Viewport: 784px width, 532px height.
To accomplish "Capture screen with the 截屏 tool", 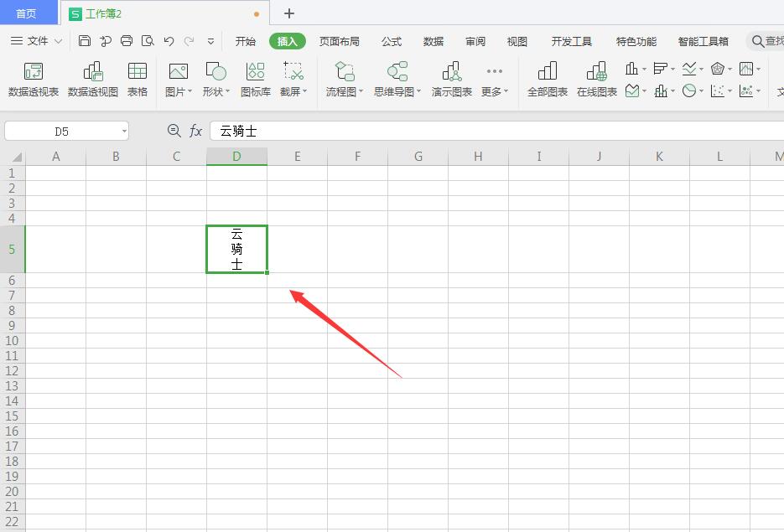I will pos(291,78).
